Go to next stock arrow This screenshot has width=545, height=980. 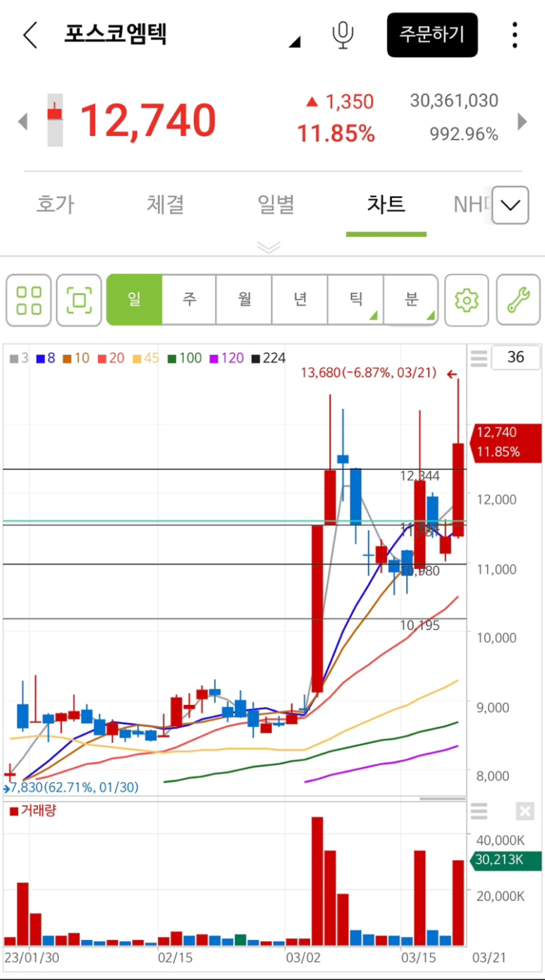tap(522, 121)
